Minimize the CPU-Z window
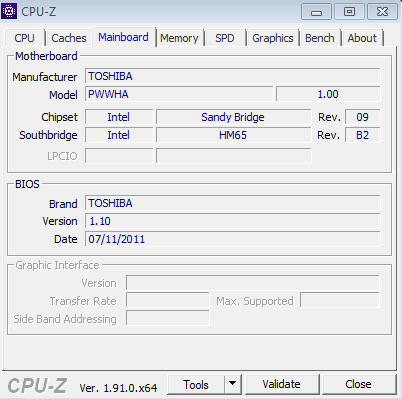The width and height of the screenshot is (402, 399). (316, 12)
